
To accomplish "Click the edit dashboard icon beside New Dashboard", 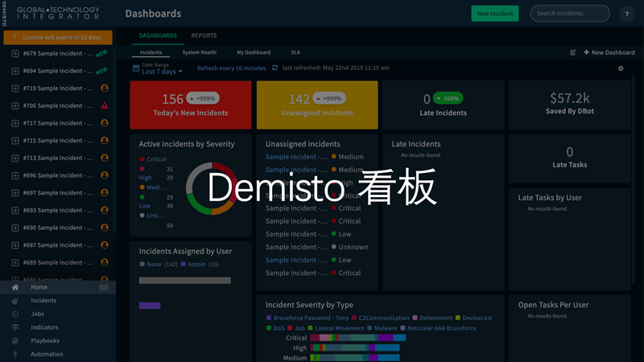I will pos(573,52).
